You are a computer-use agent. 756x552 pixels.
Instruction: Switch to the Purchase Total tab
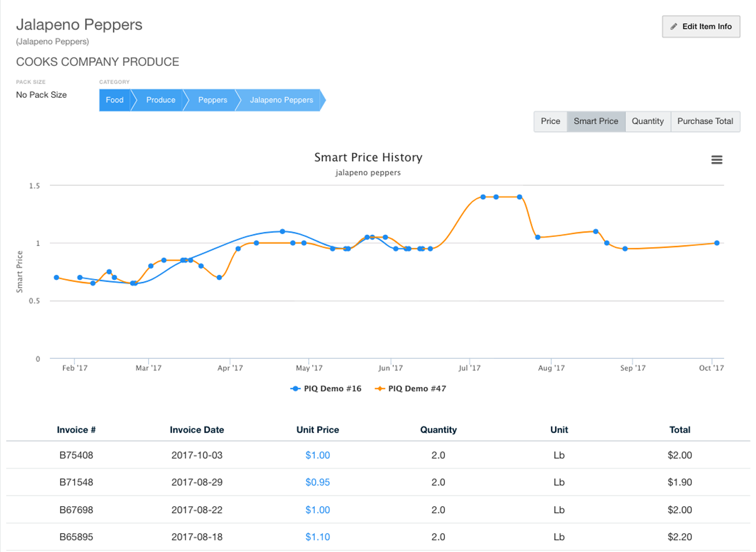click(705, 121)
